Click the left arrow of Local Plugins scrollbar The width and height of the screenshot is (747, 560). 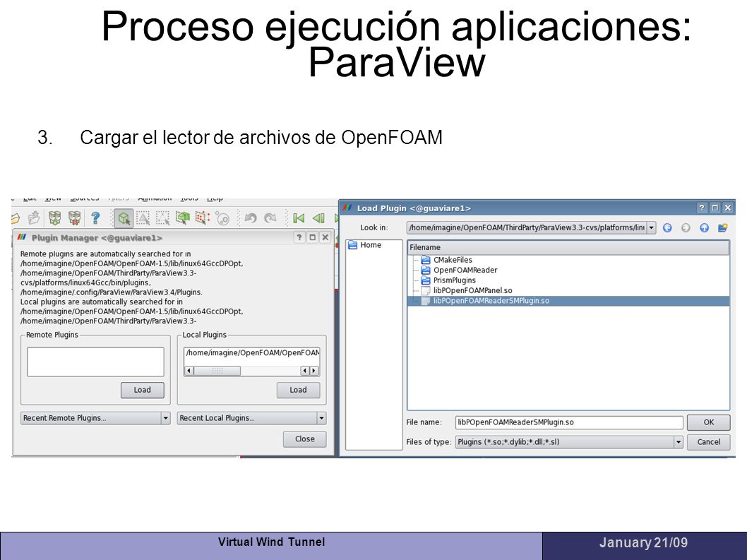[189, 371]
